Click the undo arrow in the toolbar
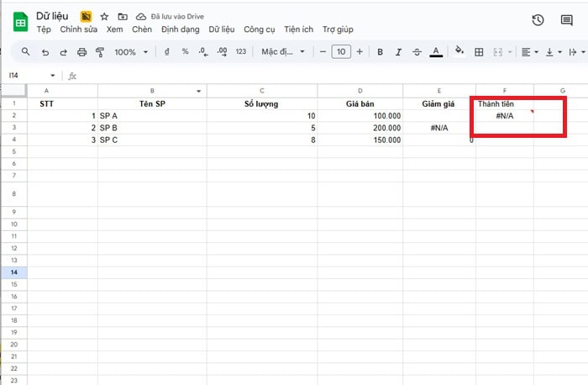This screenshot has width=588, height=385. pyautogui.click(x=45, y=52)
